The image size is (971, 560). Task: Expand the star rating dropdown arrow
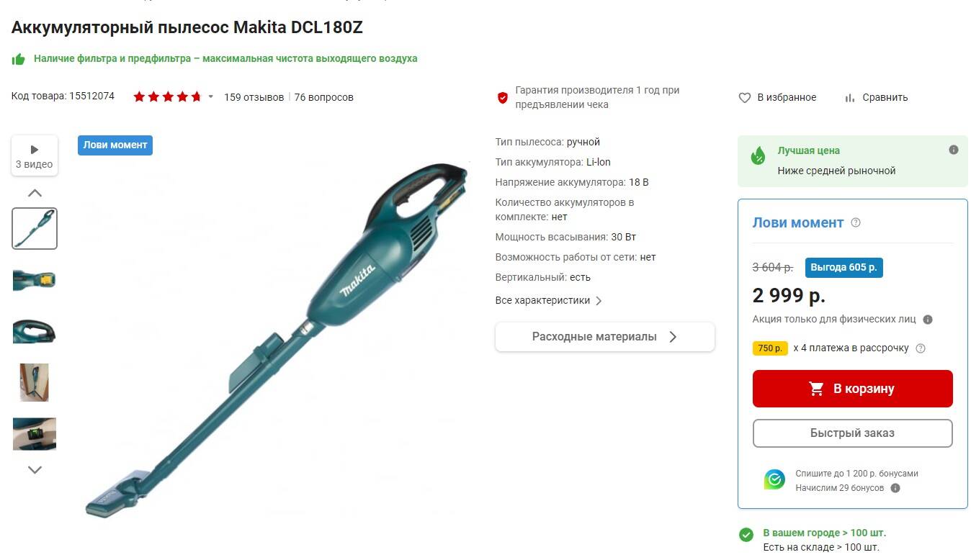point(211,96)
